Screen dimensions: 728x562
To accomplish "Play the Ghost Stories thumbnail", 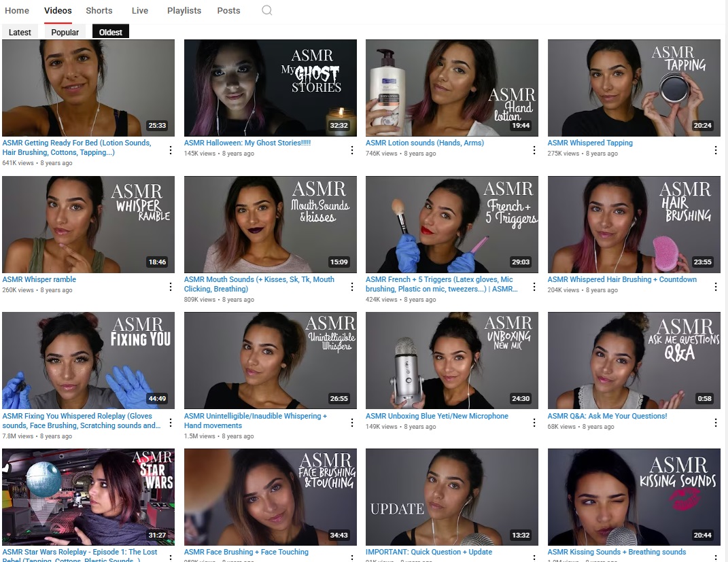I will pos(271,88).
